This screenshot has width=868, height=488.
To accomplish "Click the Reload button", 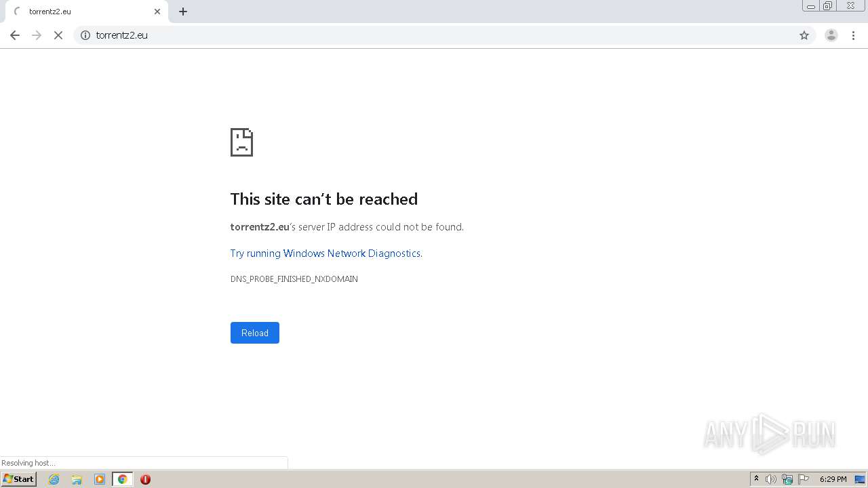I will tap(255, 333).
